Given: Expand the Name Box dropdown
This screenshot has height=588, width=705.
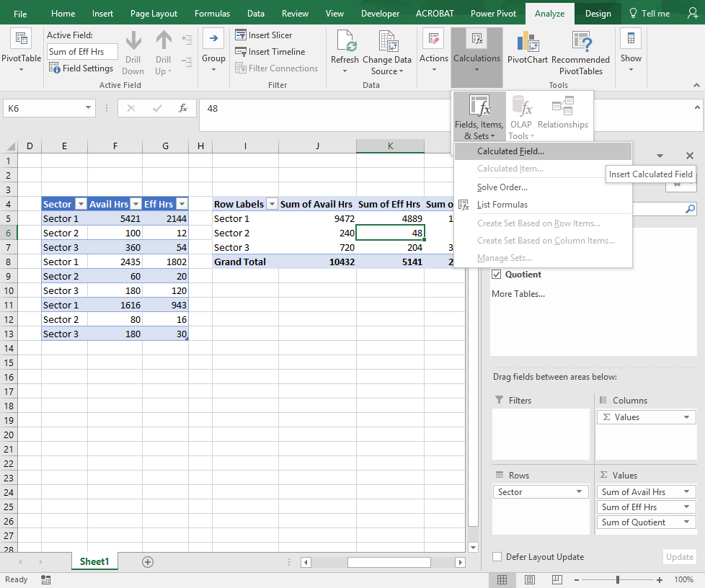Looking at the screenshot, I should (x=88, y=108).
